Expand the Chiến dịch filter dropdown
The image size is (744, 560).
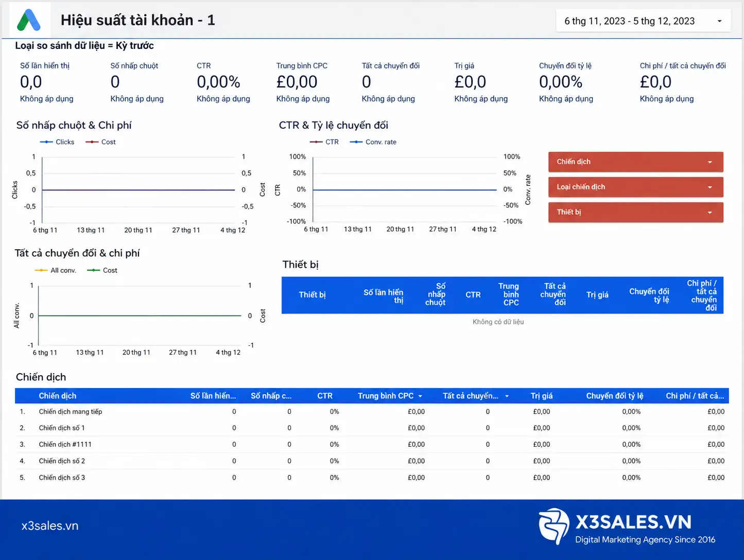tap(635, 162)
